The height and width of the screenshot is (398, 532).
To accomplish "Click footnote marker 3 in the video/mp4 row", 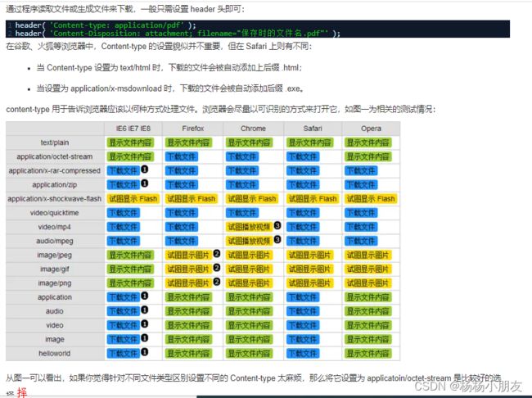I will pyautogui.click(x=277, y=225).
